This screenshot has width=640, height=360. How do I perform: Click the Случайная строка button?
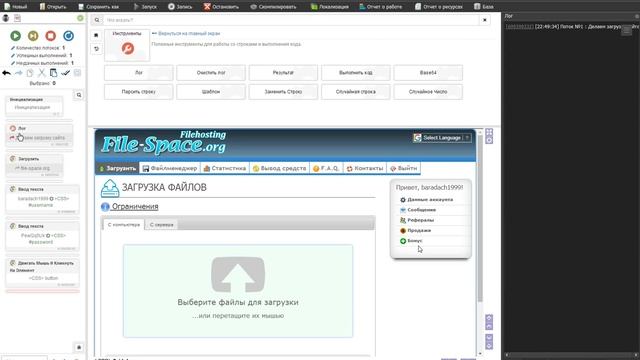(356, 92)
